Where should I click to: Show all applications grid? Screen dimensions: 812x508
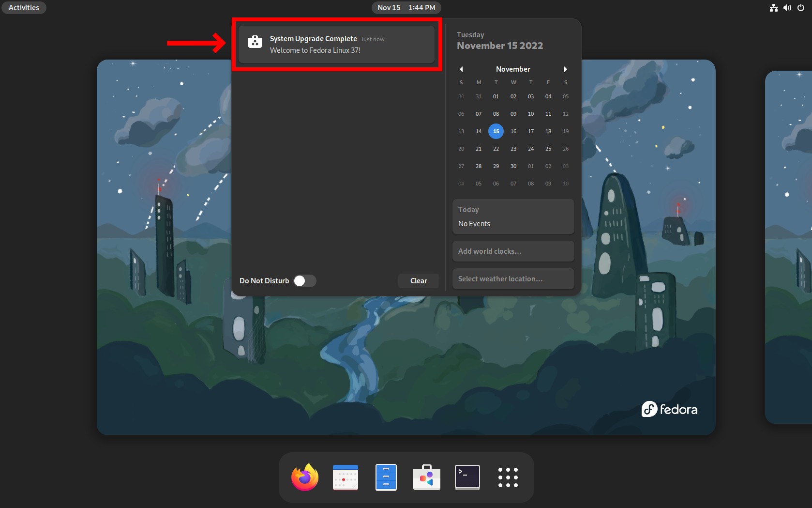point(508,477)
